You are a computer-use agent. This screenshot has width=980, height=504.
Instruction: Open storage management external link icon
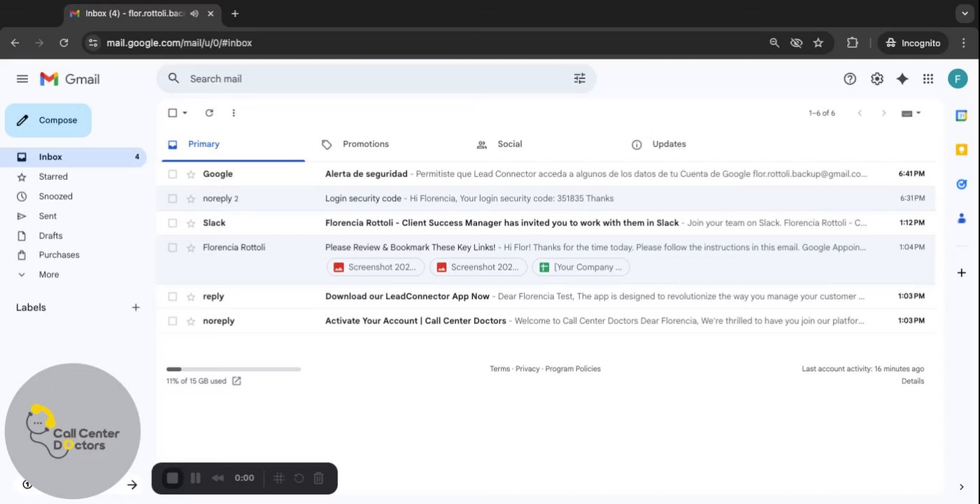tap(236, 381)
